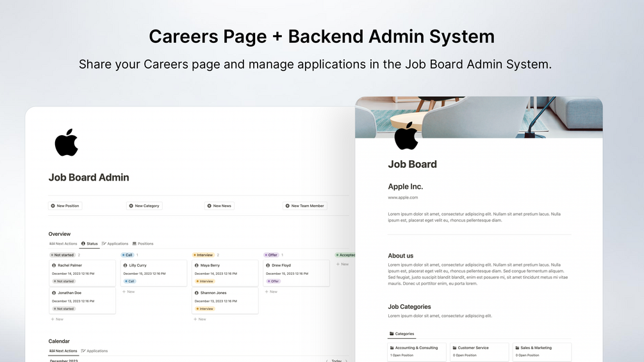
Task: Click the folder icon on Categories tab
Action: coord(392,334)
